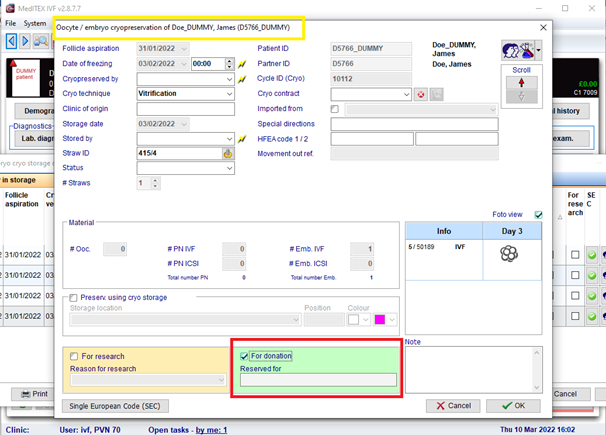
Task: Expand the Stored by dropdown
Action: (229, 139)
